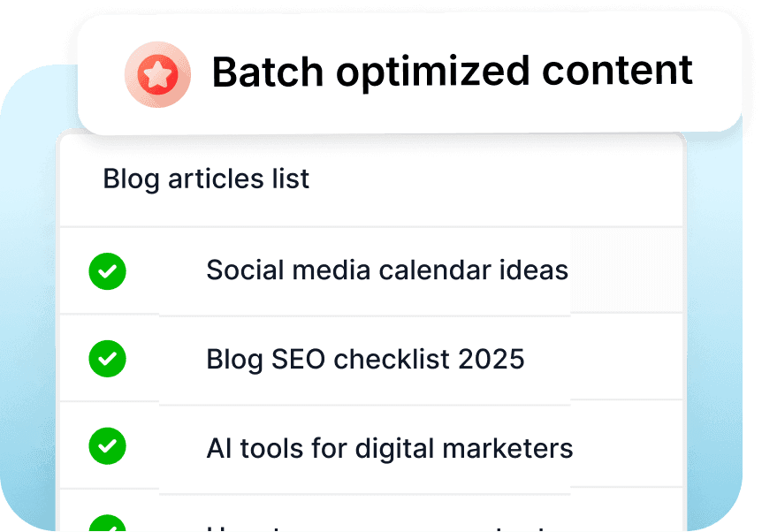This screenshot has height=532, width=762.
Task: Click the white banner space right of "content"
Action: (716, 72)
